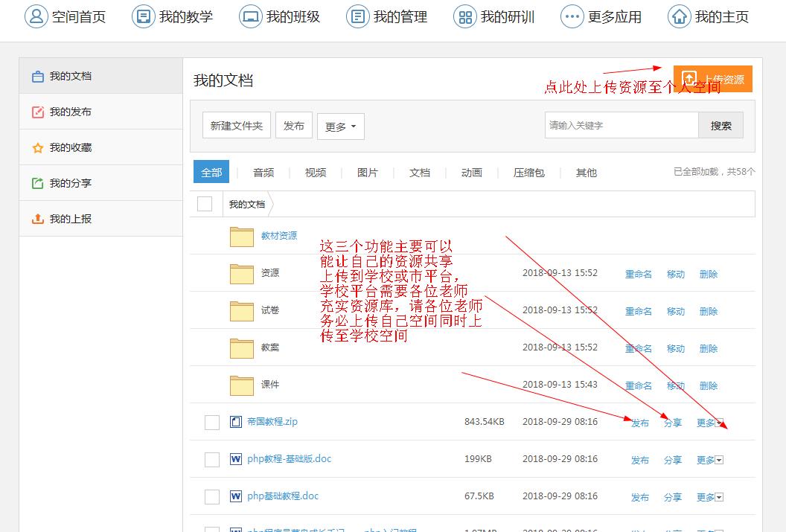Select the 我的教学 icon
The height and width of the screenshot is (532, 786).
coord(141,16)
